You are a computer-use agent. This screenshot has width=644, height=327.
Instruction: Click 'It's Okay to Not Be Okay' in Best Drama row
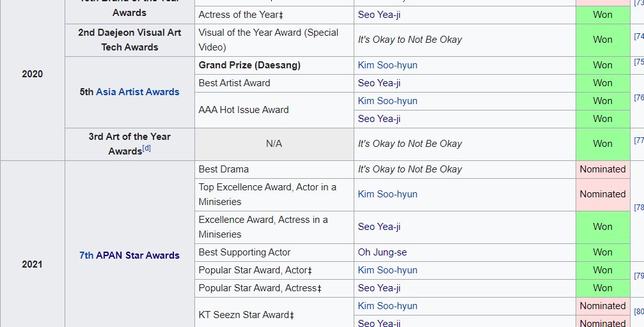(410, 169)
